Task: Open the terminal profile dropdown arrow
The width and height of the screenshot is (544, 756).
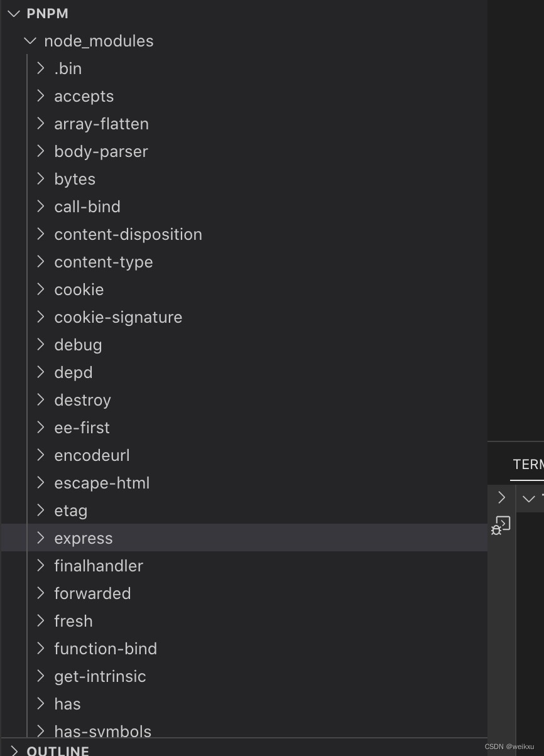Action: (x=530, y=498)
